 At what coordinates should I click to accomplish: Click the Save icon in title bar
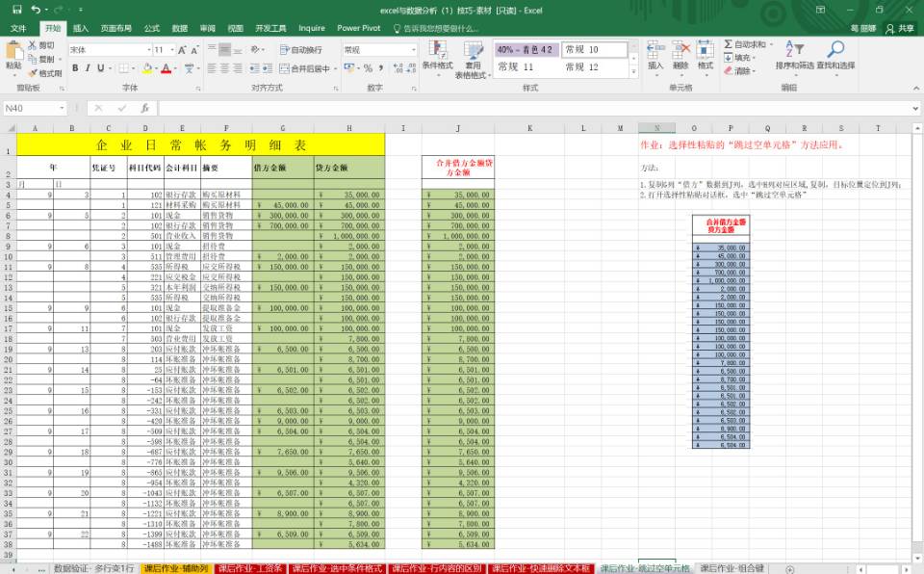[x=17, y=10]
